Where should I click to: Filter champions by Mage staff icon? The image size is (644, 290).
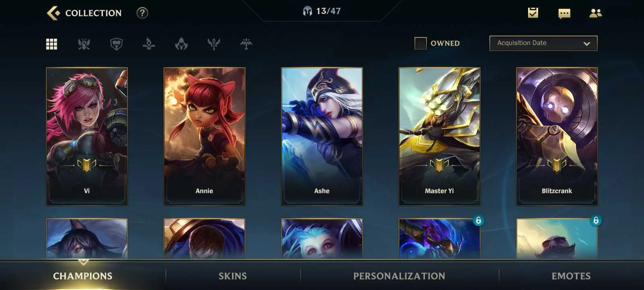[x=149, y=44]
